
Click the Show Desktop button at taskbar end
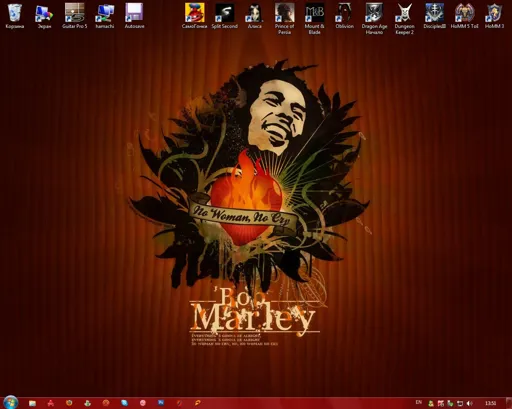(x=509, y=403)
